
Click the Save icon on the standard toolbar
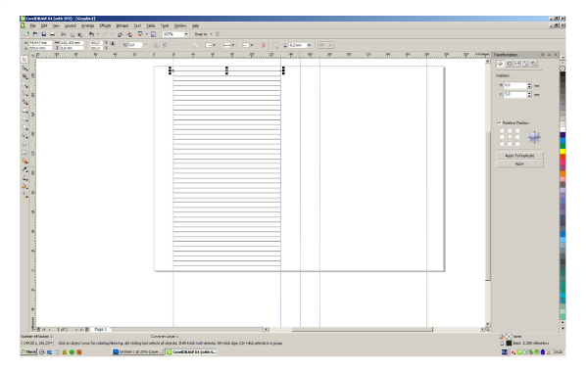pyautogui.click(x=44, y=34)
